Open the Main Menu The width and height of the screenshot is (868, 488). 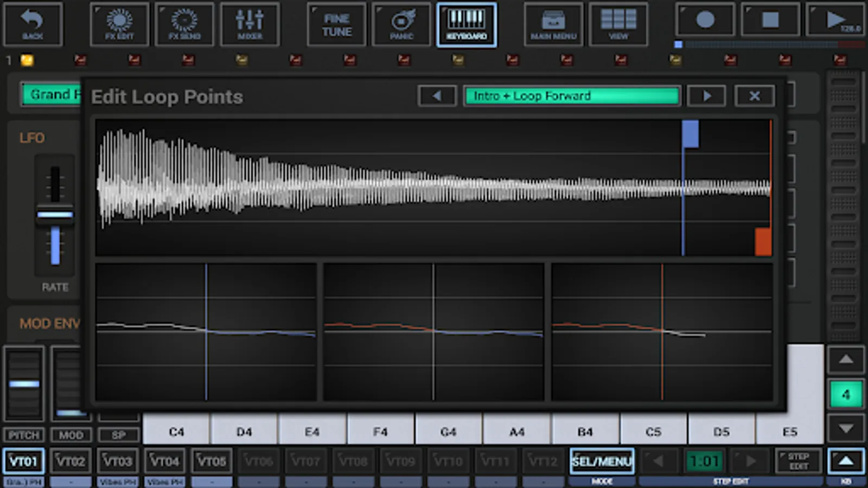pyautogui.click(x=553, y=24)
